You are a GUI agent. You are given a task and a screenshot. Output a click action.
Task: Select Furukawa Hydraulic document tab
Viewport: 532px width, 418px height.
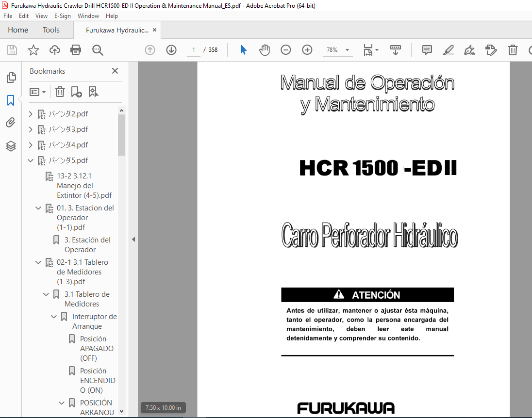[117, 30]
